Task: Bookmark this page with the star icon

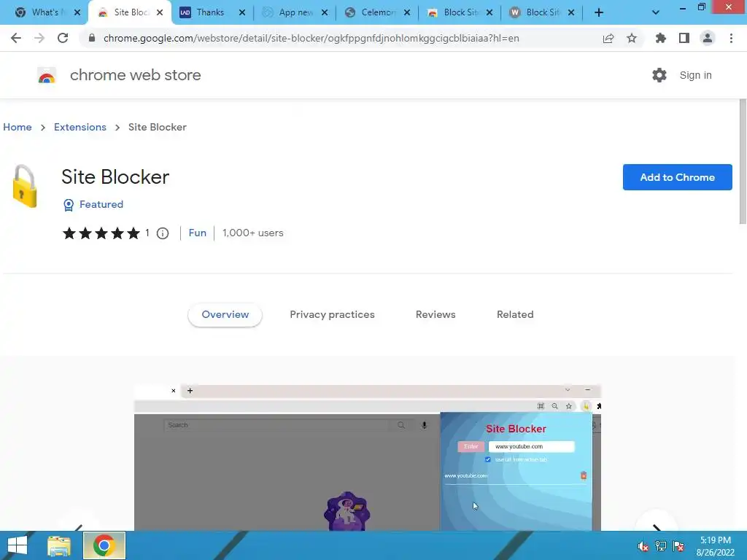Action: 632,38
